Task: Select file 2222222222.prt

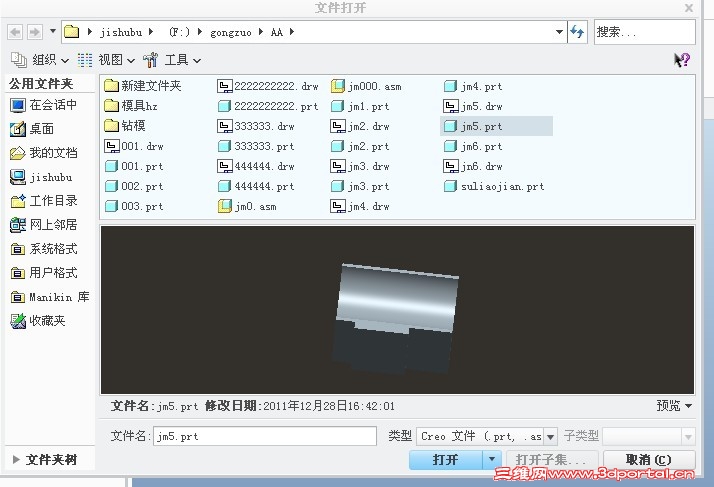Action: (x=268, y=106)
